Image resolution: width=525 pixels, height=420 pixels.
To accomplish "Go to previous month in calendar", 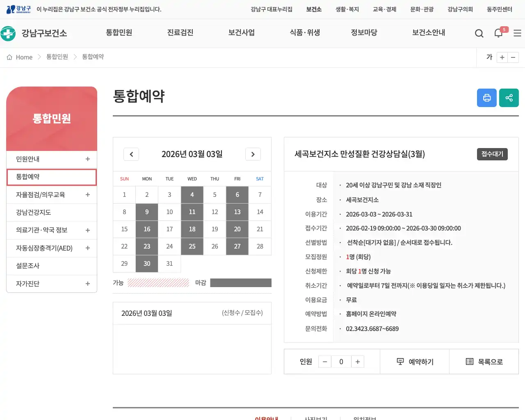I will coord(131,154).
